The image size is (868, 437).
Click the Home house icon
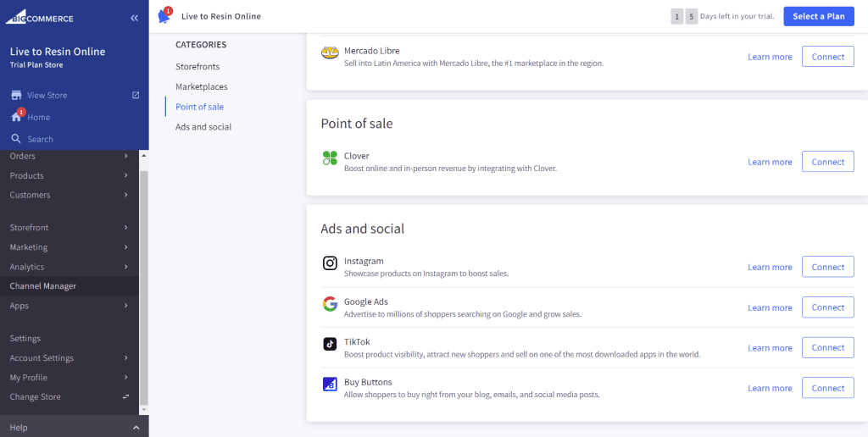16,117
